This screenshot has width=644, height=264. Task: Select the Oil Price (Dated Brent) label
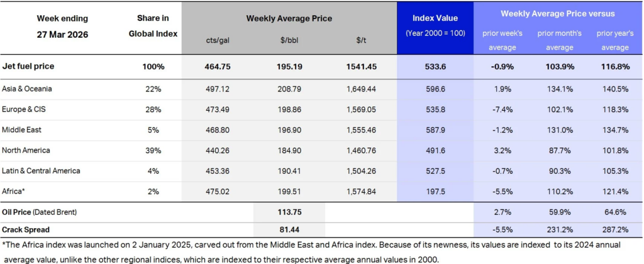click(41, 213)
